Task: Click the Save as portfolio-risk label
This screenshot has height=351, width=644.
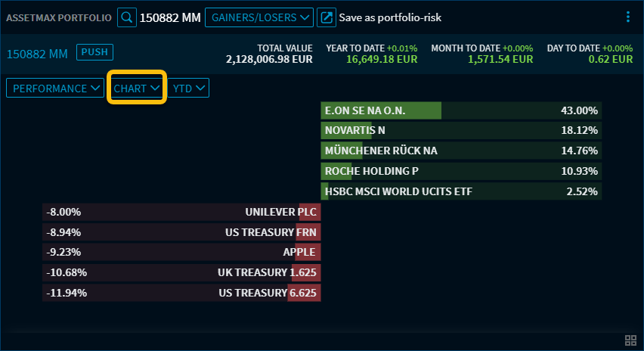Action: [390, 17]
